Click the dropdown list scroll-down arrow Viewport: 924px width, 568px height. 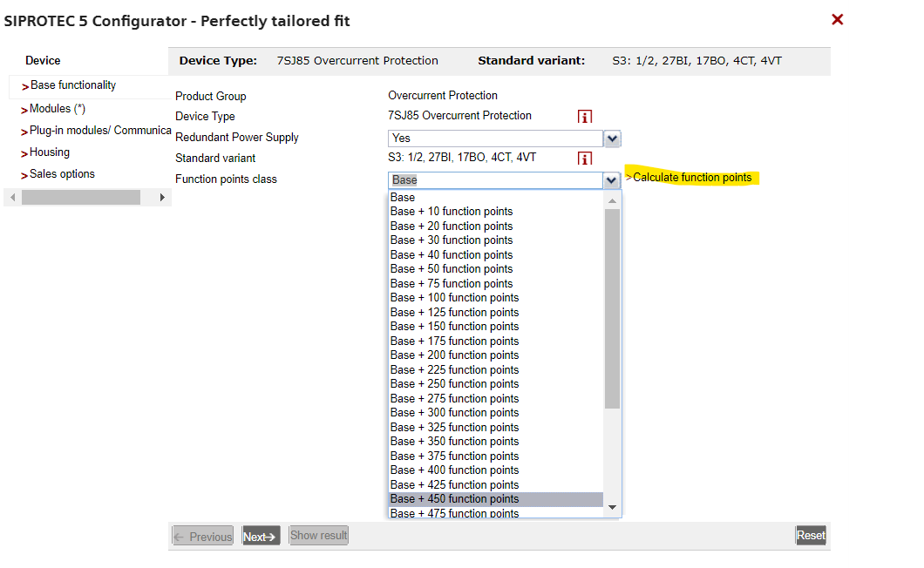pyautogui.click(x=612, y=507)
